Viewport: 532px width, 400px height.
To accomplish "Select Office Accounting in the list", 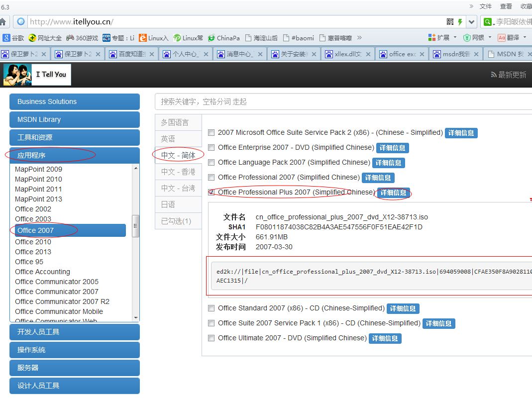I will [x=42, y=272].
